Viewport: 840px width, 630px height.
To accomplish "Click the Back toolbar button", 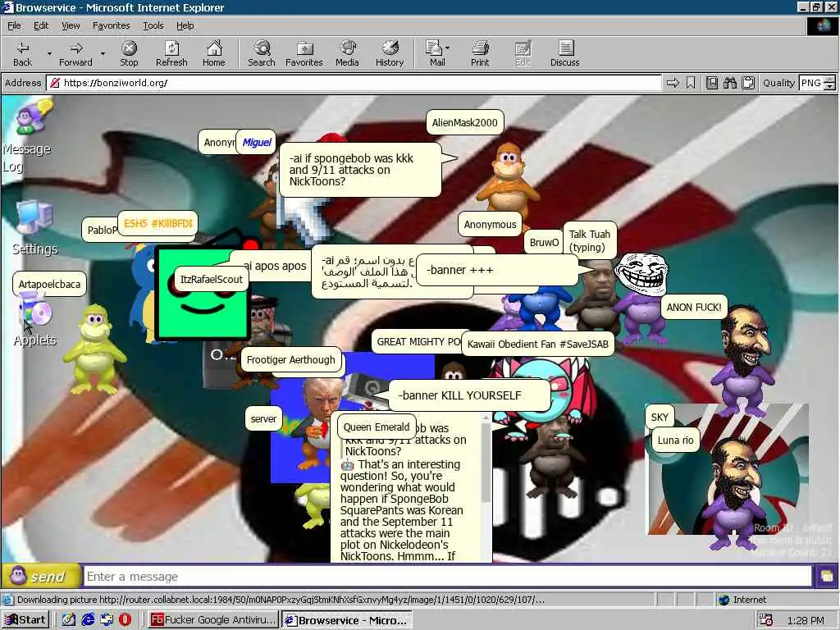I will tap(22, 53).
